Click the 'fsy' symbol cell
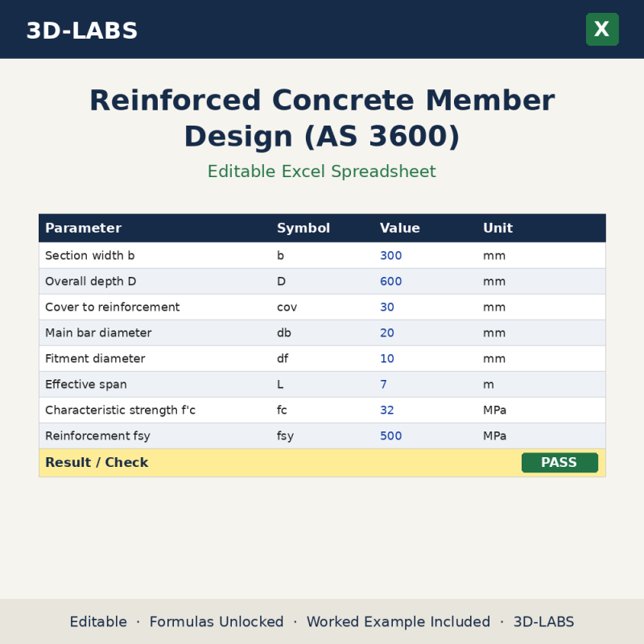Image resolution: width=644 pixels, height=644 pixels. click(285, 436)
